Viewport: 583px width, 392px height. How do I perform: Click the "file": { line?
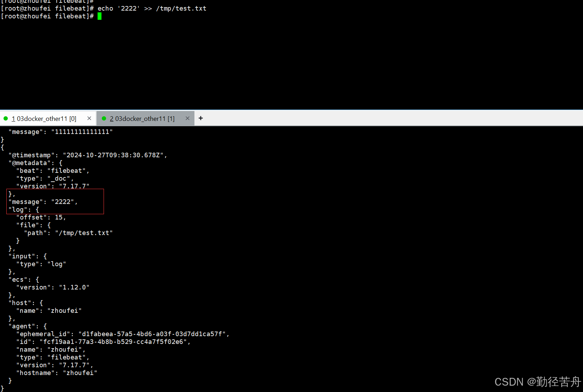(x=34, y=225)
